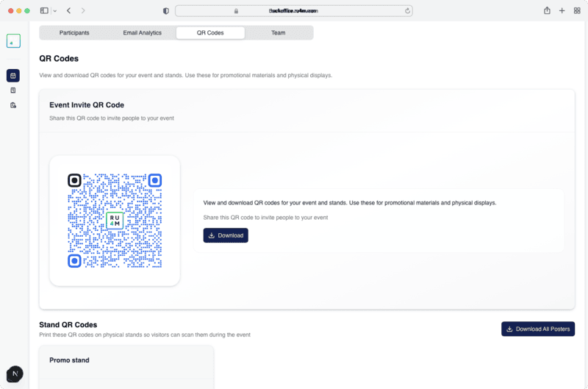Open a new tab with plus icon
The image size is (588, 389).
coord(562,11)
